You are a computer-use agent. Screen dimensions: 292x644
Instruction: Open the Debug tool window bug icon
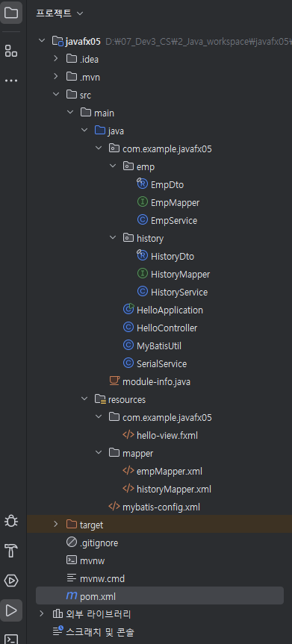(x=11, y=521)
